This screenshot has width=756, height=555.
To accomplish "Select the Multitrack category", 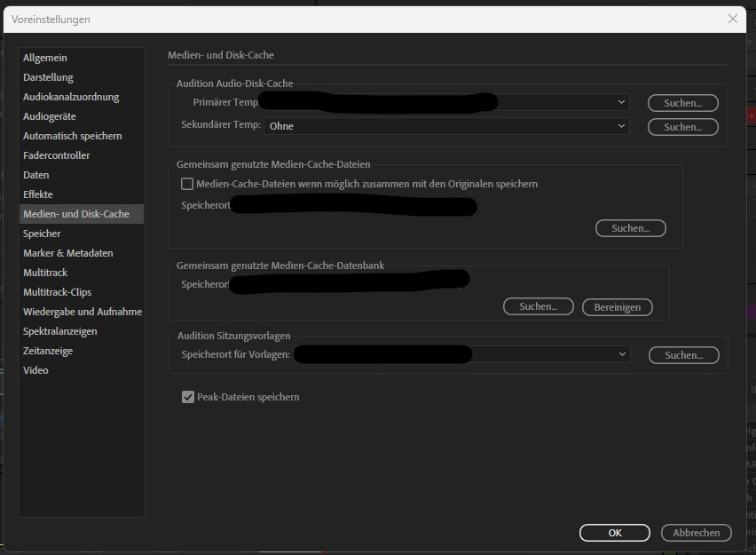I will click(x=43, y=272).
